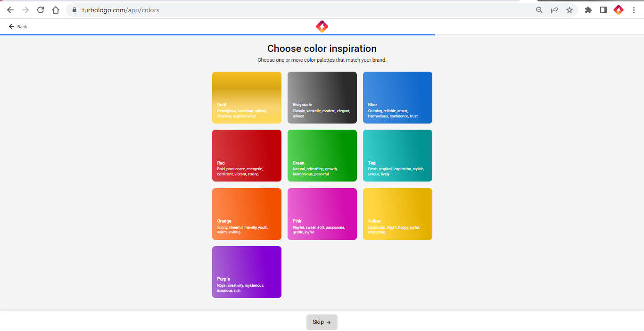Pick the Blue color palette
Image resolution: width=644 pixels, height=331 pixels.
pyautogui.click(x=397, y=97)
